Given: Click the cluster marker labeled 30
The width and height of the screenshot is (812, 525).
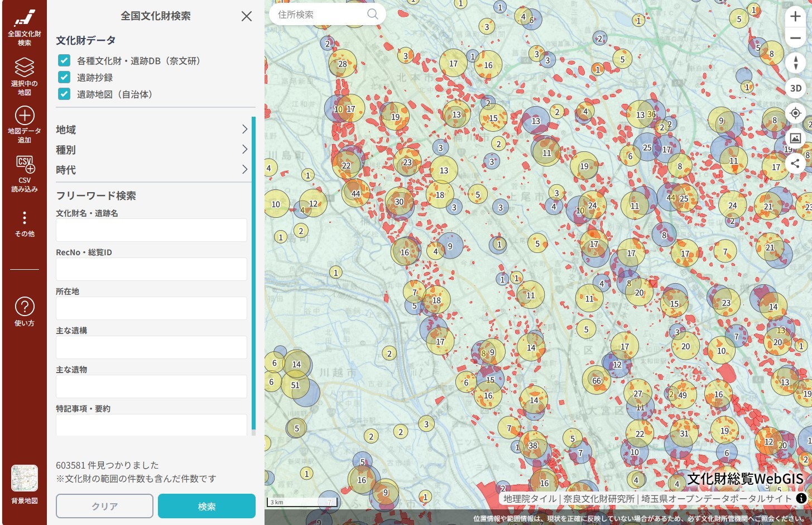Looking at the screenshot, I should coord(399,202).
